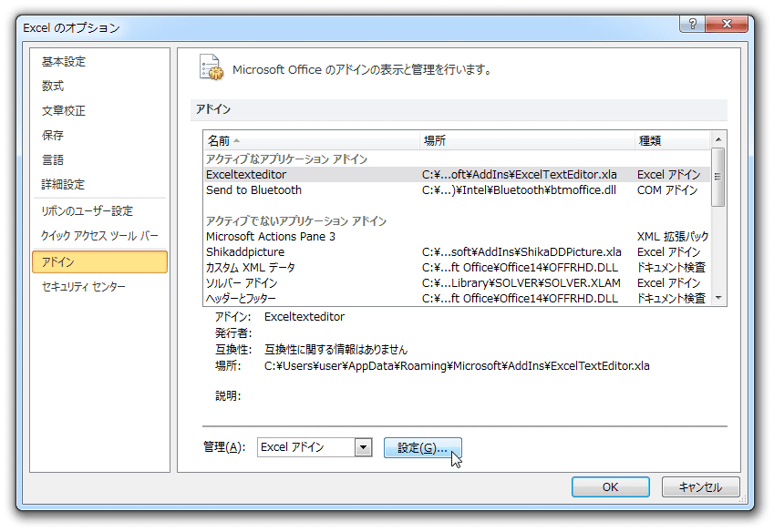Open the 管理 combo box dropdown arrow

pyautogui.click(x=364, y=447)
